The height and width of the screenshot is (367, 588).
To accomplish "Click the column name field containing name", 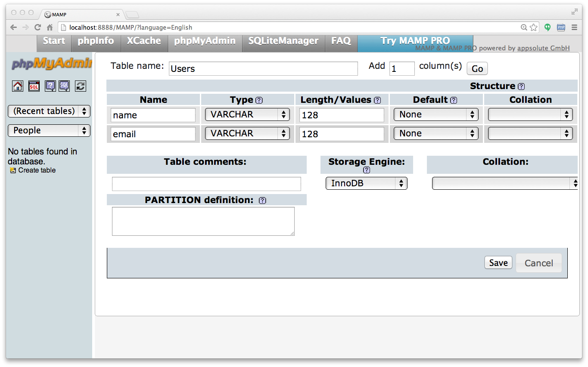I will pyautogui.click(x=153, y=115).
